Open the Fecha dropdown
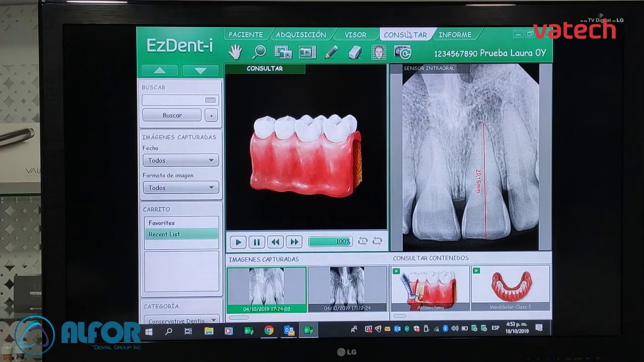 point(181,160)
